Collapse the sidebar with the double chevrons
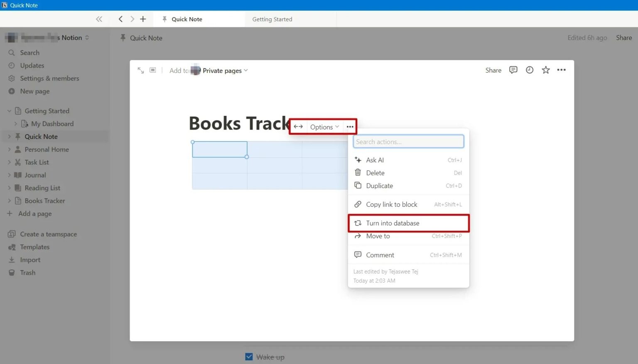Image resolution: width=638 pixels, height=364 pixels. click(99, 19)
